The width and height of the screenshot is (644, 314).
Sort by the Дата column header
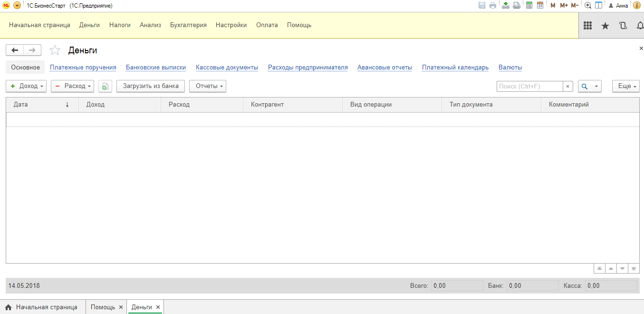[42, 105]
